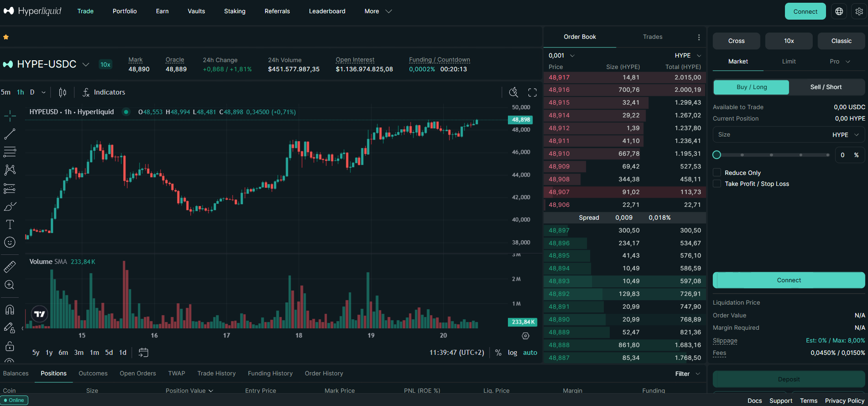This screenshot has height=406, width=868.
Task: Click the Size input field
Action: pos(789,135)
